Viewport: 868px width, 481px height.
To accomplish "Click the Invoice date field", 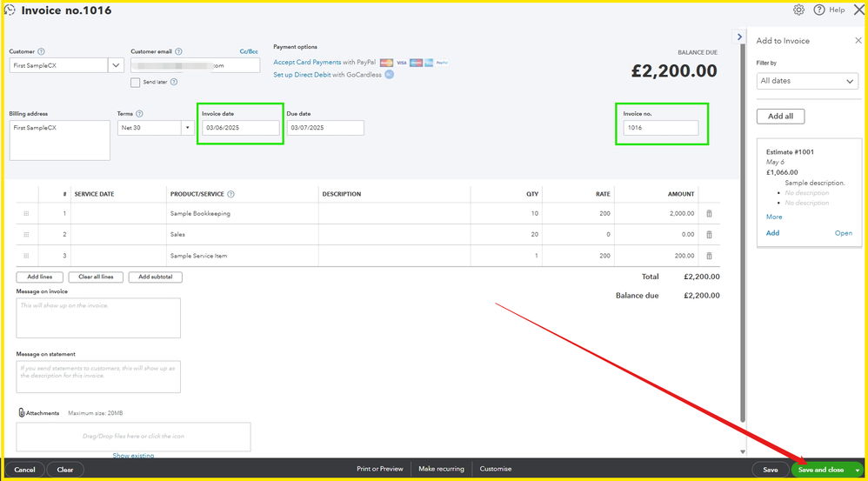I will pyautogui.click(x=240, y=128).
